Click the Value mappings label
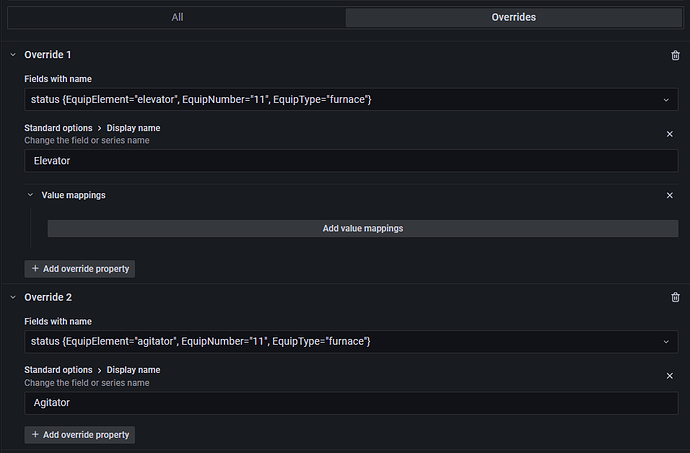 (73, 195)
